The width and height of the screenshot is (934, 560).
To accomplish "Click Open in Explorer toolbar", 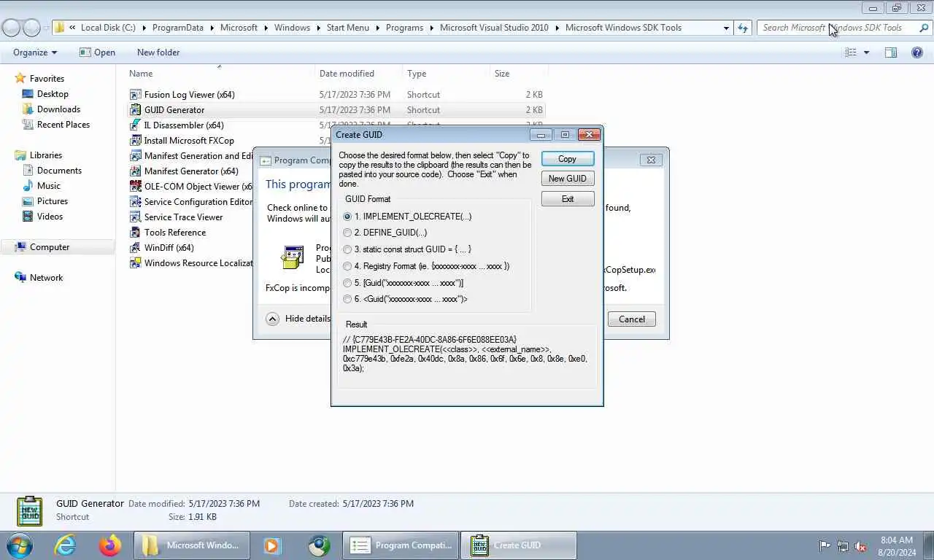I will (x=97, y=52).
